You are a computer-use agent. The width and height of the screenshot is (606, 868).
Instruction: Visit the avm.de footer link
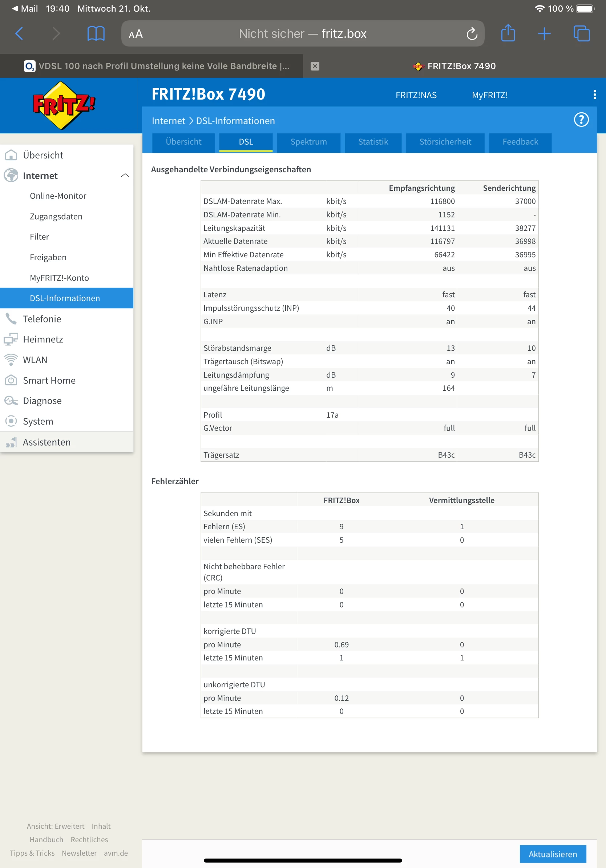[116, 853]
